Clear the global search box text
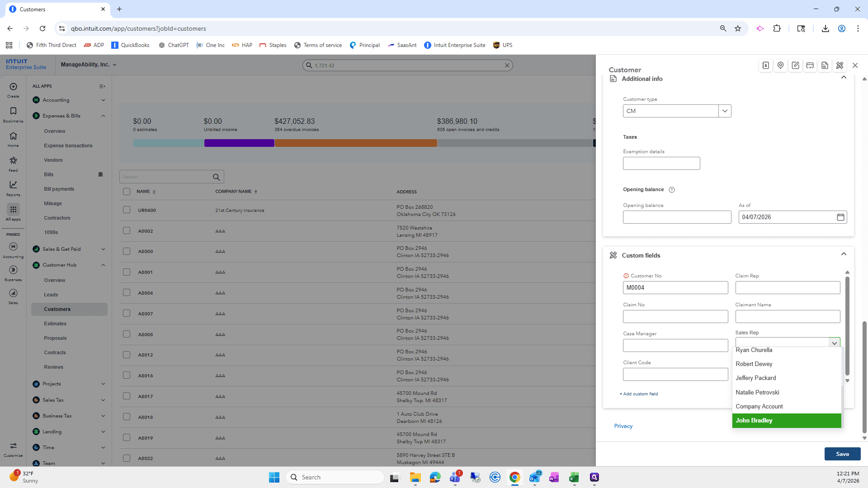 507,66
